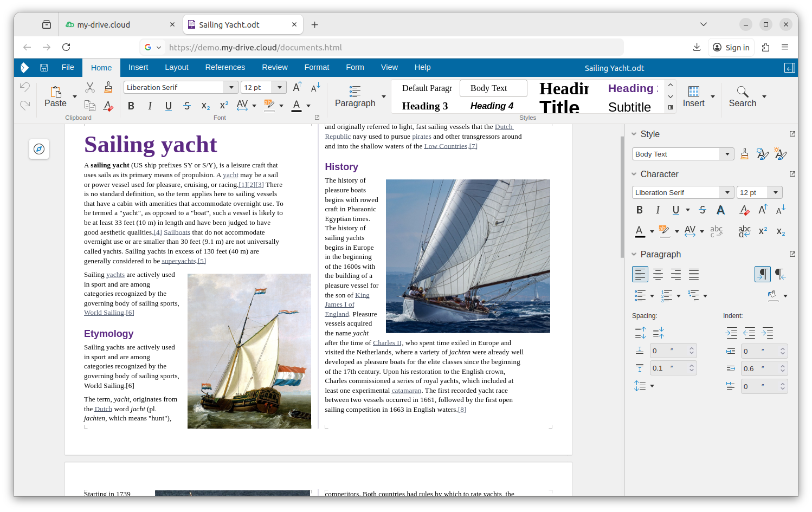Click the browser address bar
This screenshot has width=812, height=512.
click(379, 47)
